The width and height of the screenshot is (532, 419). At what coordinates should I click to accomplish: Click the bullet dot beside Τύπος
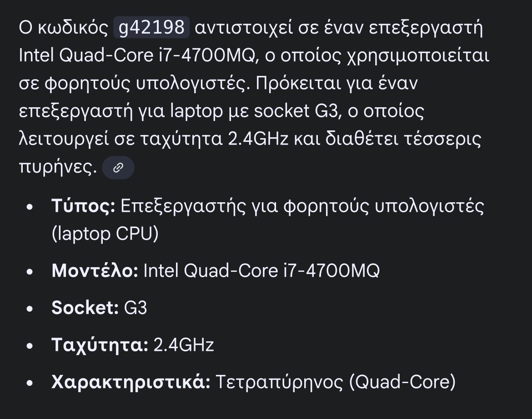pos(30,208)
